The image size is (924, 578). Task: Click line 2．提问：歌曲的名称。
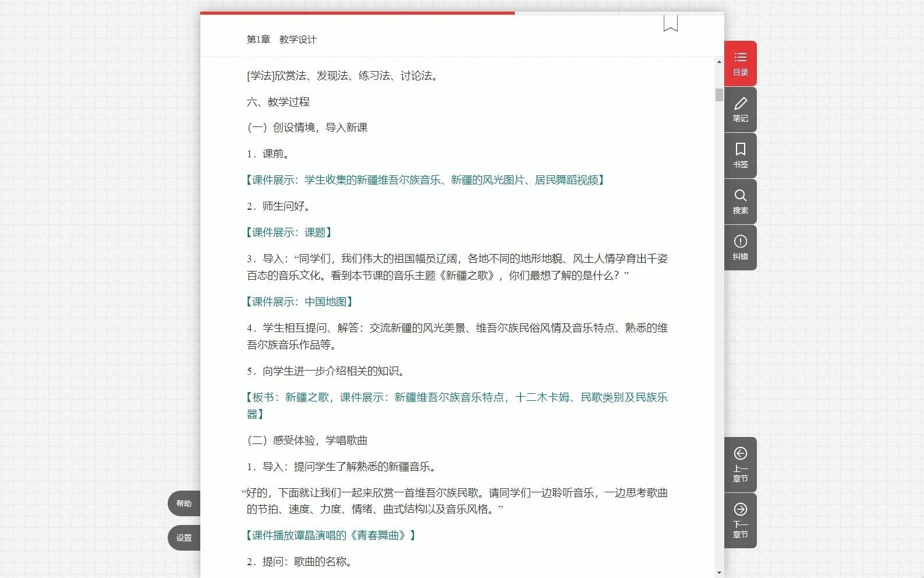[x=300, y=562]
